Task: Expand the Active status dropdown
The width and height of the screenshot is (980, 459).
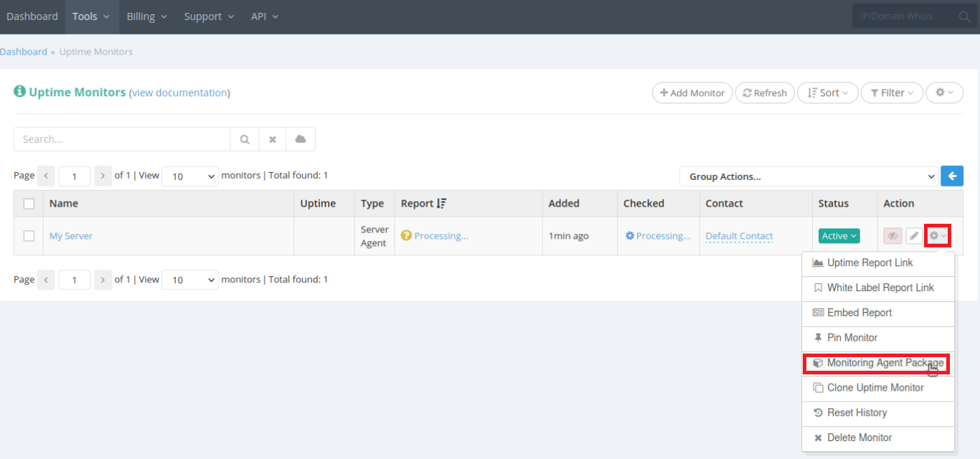Action: (x=839, y=236)
